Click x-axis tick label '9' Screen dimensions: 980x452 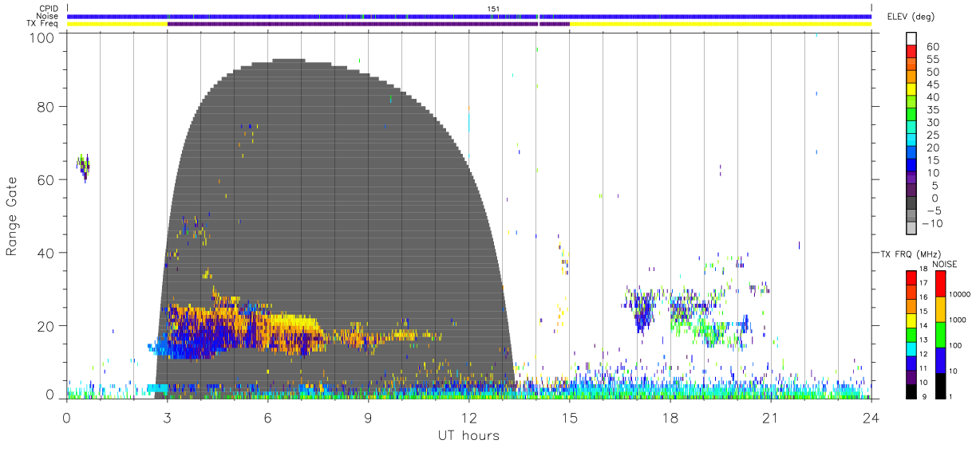pos(369,417)
